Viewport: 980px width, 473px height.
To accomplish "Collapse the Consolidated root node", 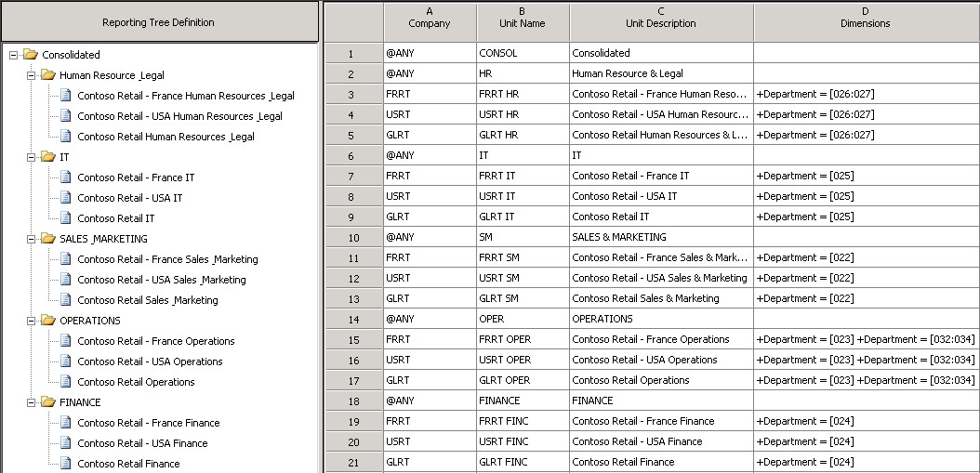I will [14, 55].
